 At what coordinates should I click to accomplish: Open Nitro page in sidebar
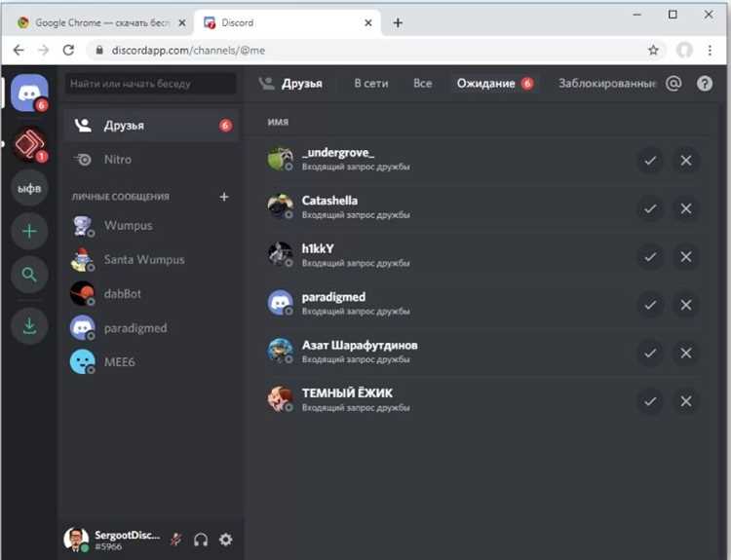[x=151, y=160]
